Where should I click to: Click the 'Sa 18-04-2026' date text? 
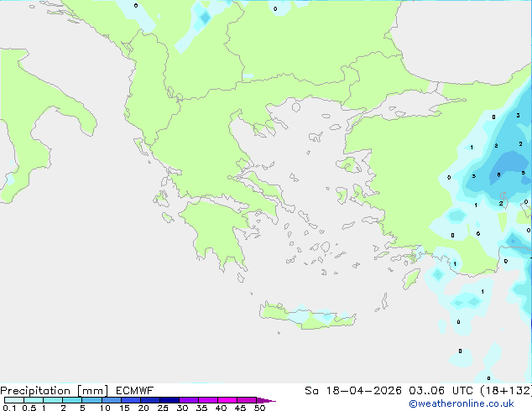point(353,391)
